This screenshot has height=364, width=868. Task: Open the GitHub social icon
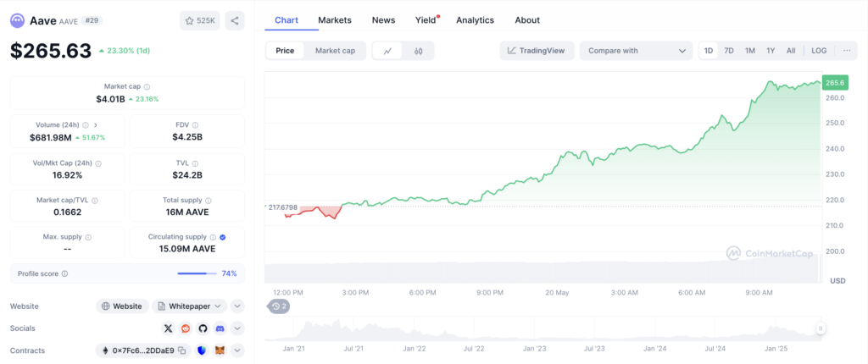[x=203, y=328]
